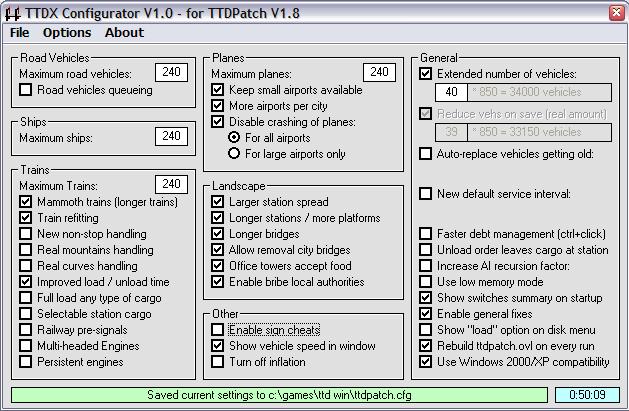
Task: Uncheck Use Windows 2000/XP compatibility
Action: click(x=426, y=362)
